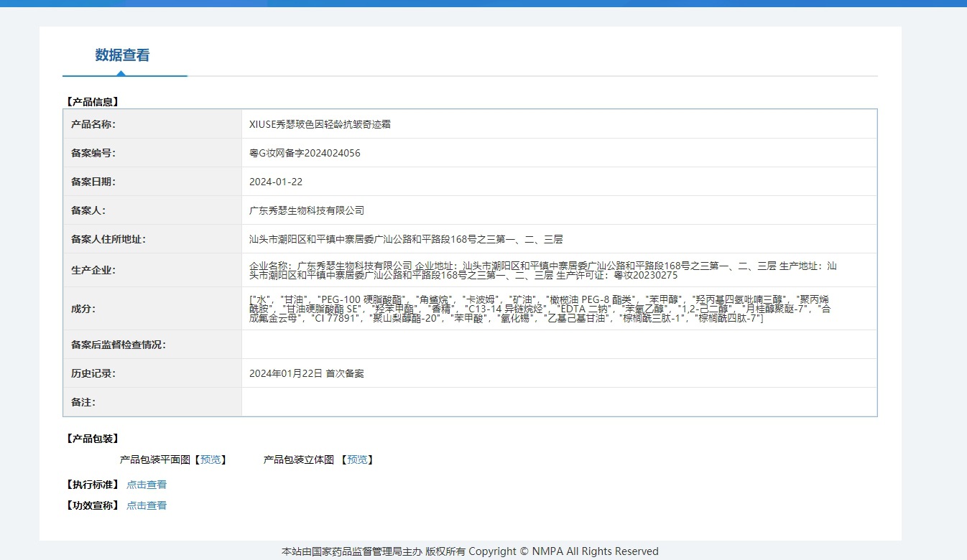
Task: Select the 备案日期 value 2024-01-22
Action: [x=276, y=181]
